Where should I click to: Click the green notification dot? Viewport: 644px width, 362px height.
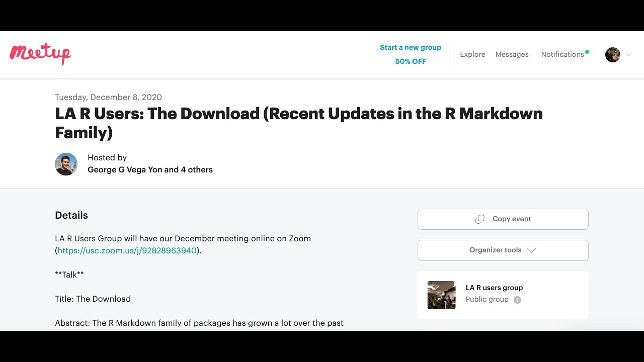[x=587, y=52]
